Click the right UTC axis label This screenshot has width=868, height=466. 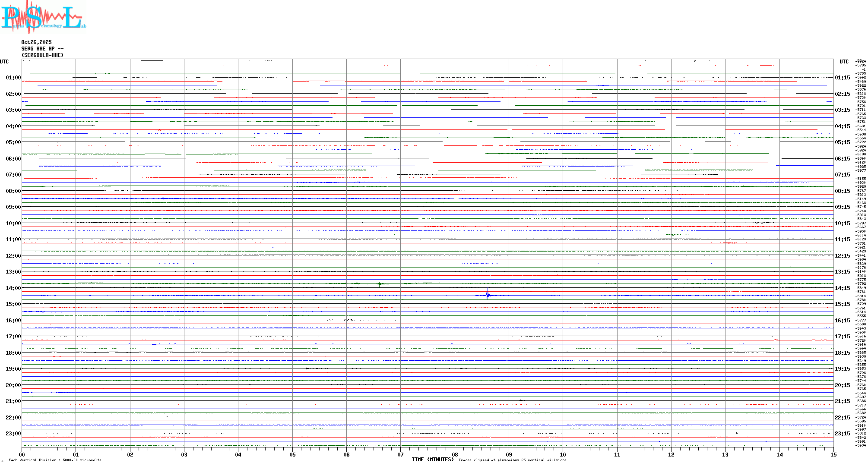point(844,62)
